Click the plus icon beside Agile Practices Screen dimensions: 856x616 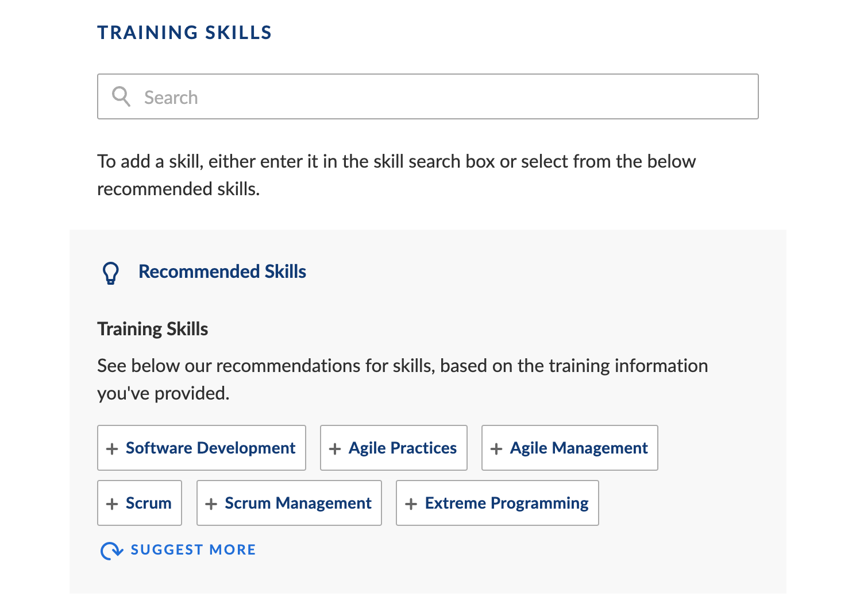(335, 449)
